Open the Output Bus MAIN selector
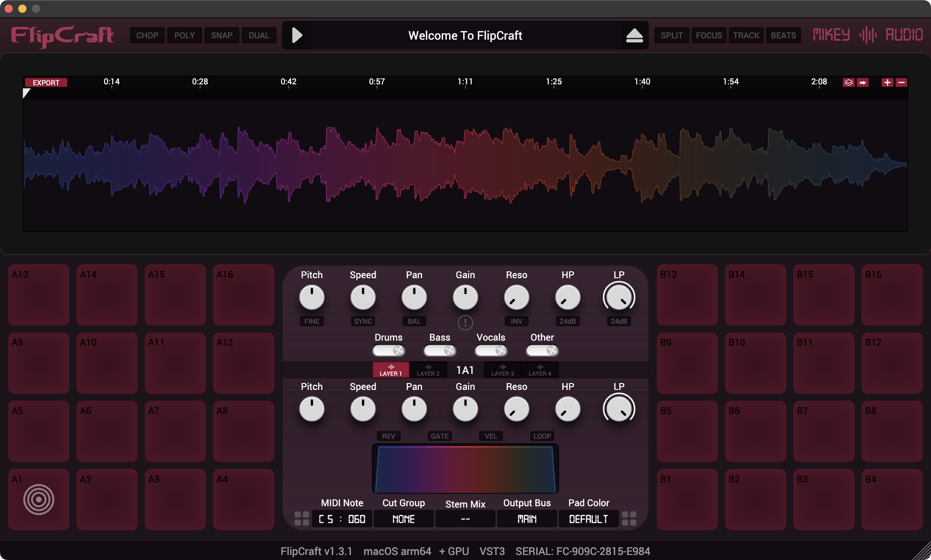 [527, 519]
